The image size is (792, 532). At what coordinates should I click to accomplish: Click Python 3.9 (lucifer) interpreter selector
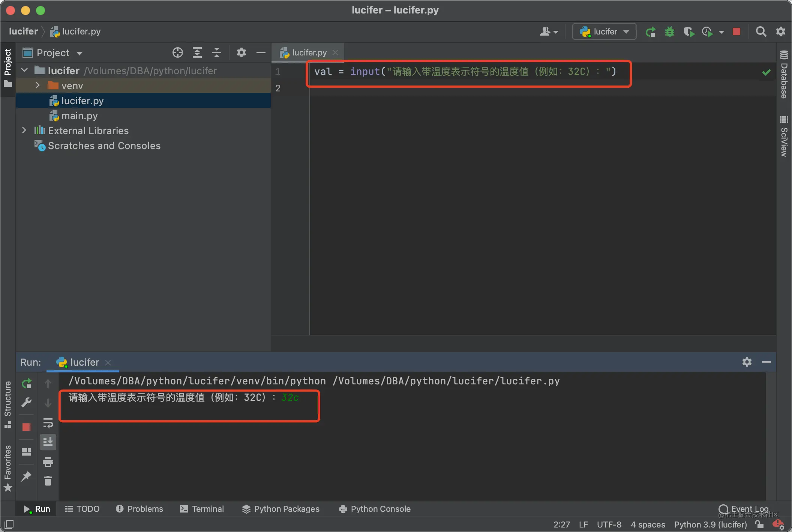[x=710, y=525]
